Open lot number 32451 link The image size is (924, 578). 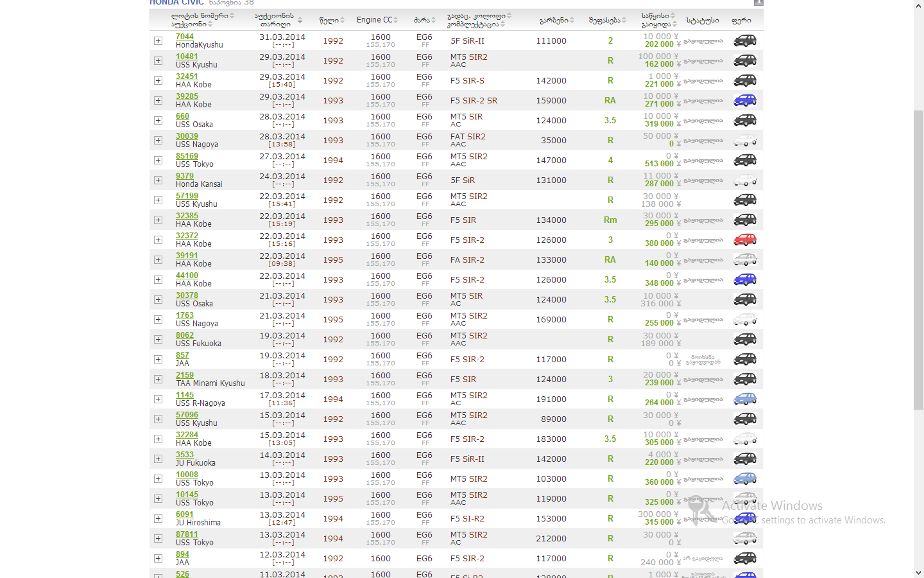point(187,76)
